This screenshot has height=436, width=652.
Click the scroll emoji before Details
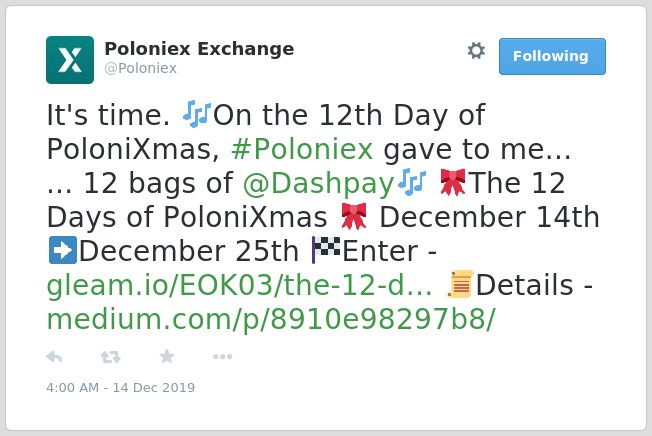pos(460,284)
